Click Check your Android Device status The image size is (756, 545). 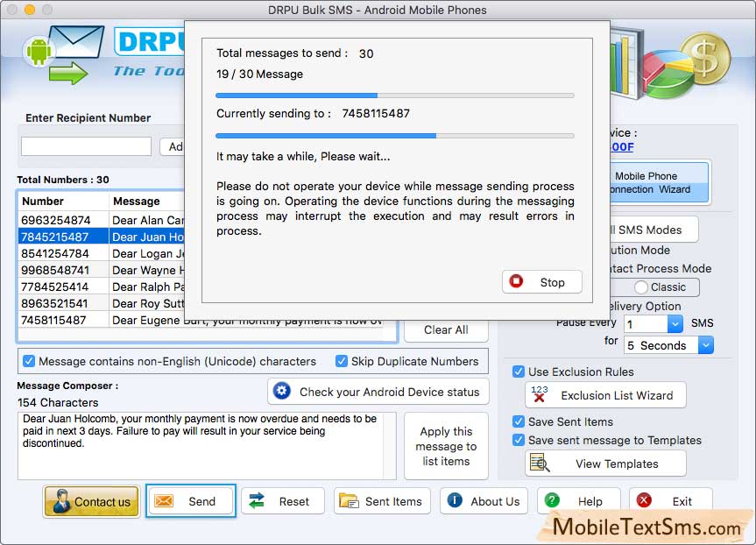pyautogui.click(x=378, y=391)
